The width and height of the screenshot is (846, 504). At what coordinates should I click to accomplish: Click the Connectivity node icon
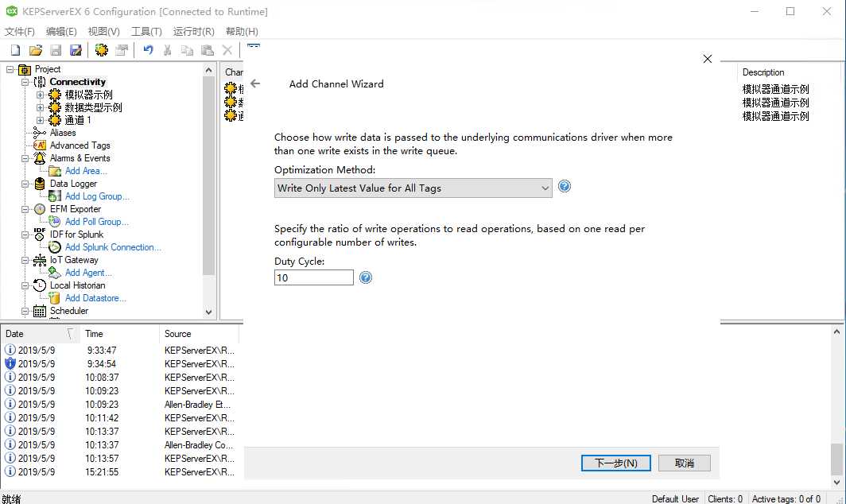pos(40,82)
